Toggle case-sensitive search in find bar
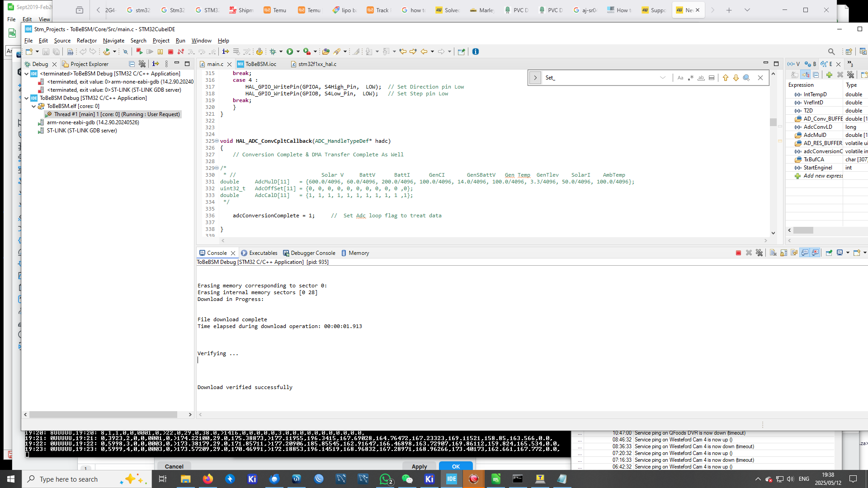 (x=681, y=77)
